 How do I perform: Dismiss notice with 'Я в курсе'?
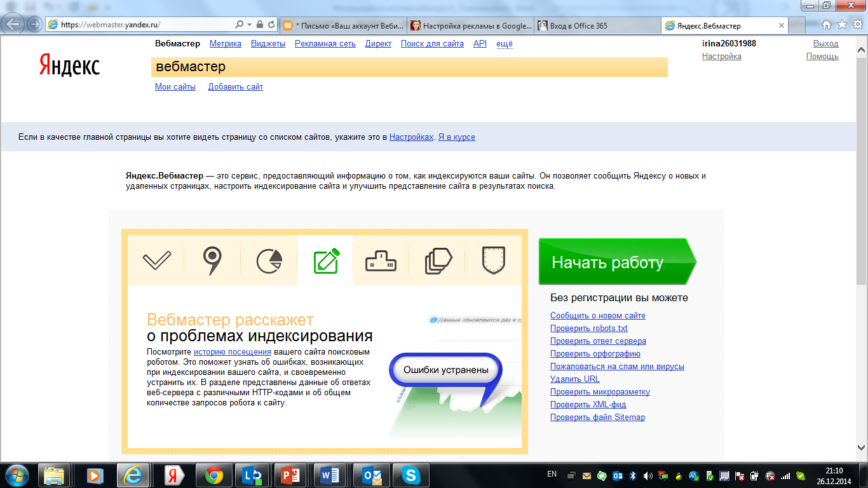pos(456,137)
